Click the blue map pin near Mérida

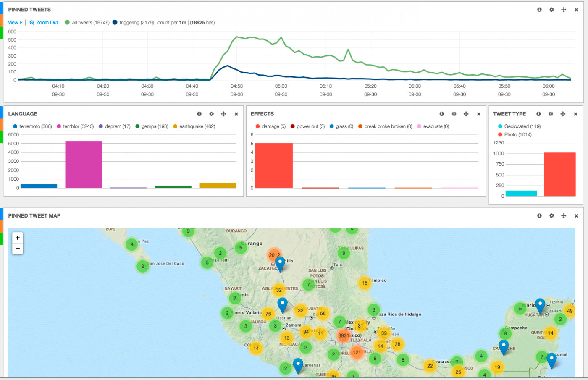tap(540, 305)
